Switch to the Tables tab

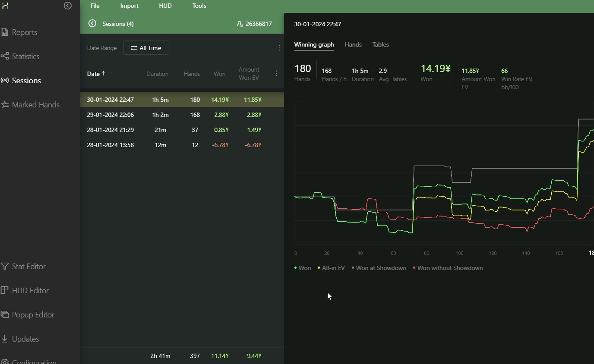tap(381, 44)
